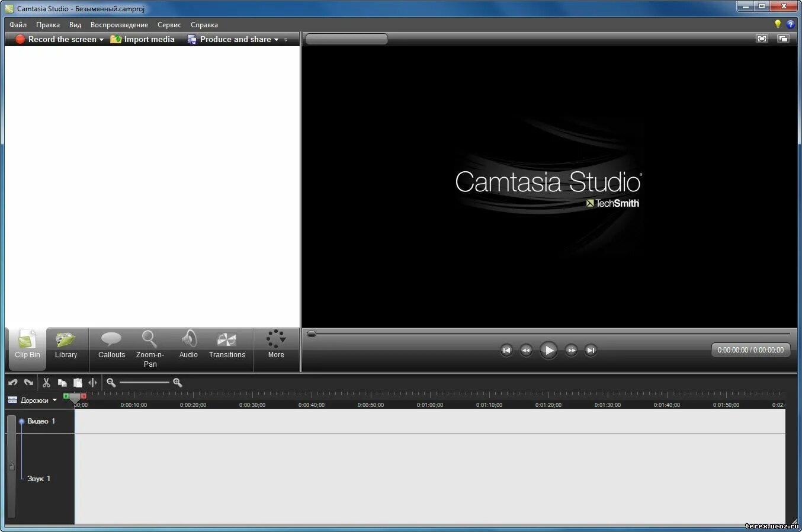The width and height of the screenshot is (802, 532).
Task: Expand Record the screen dropdown arrow
Action: [x=101, y=40]
